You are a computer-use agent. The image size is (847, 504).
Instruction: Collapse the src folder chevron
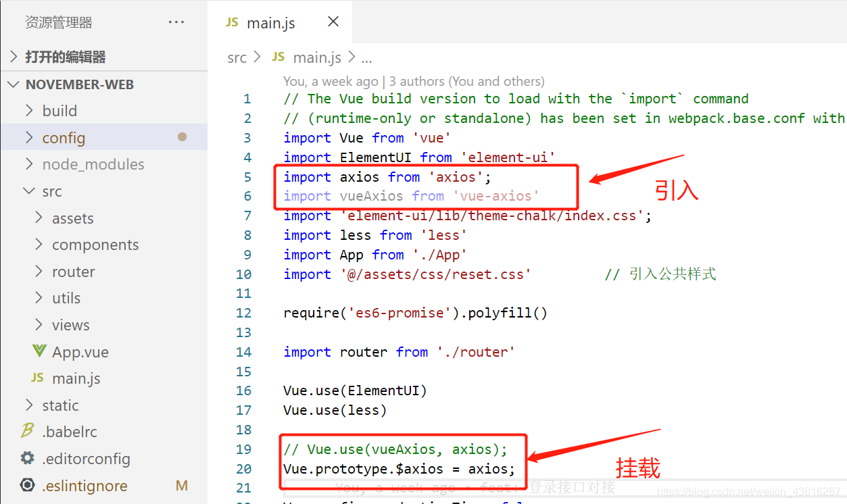[x=29, y=191]
